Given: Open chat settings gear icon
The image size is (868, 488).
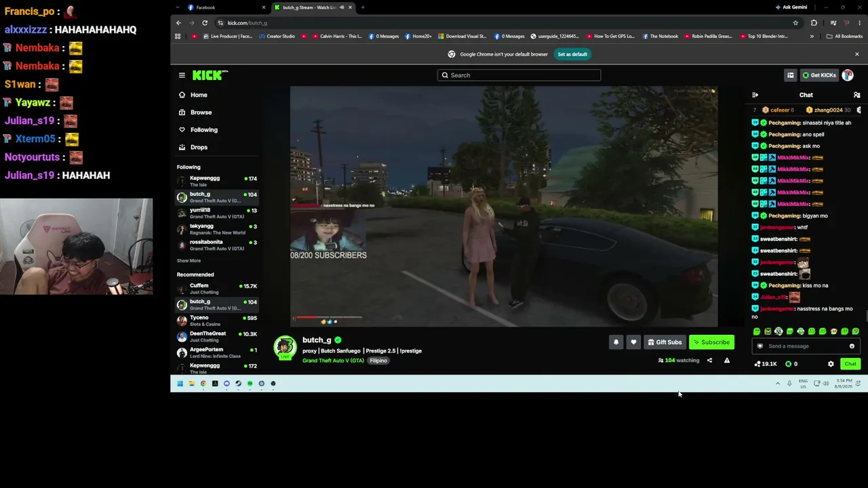Looking at the screenshot, I should coord(831,364).
